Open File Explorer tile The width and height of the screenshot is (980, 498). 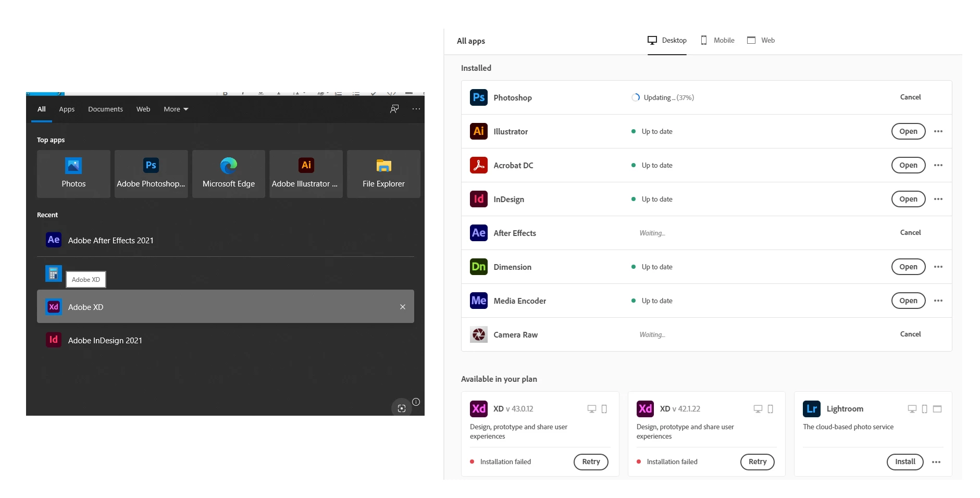[x=383, y=173]
